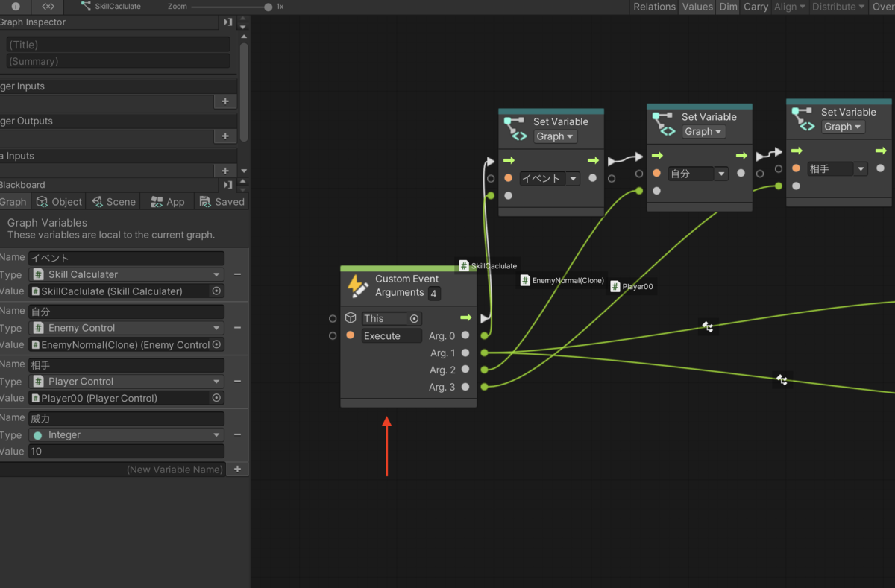Select the upper reroute node on connection
The width and height of the screenshot is (895, 588).
click(708, 326)
